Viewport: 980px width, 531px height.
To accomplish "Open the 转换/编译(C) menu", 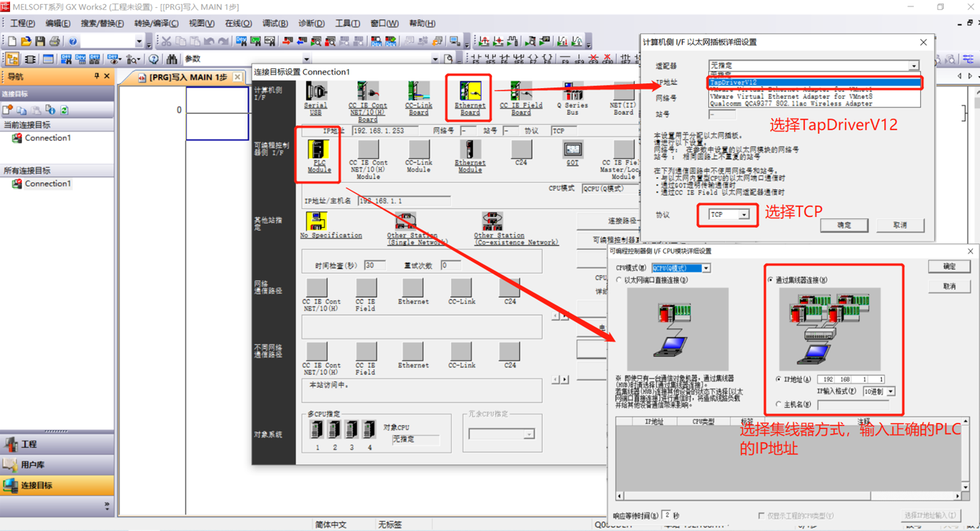I will 156,23.
